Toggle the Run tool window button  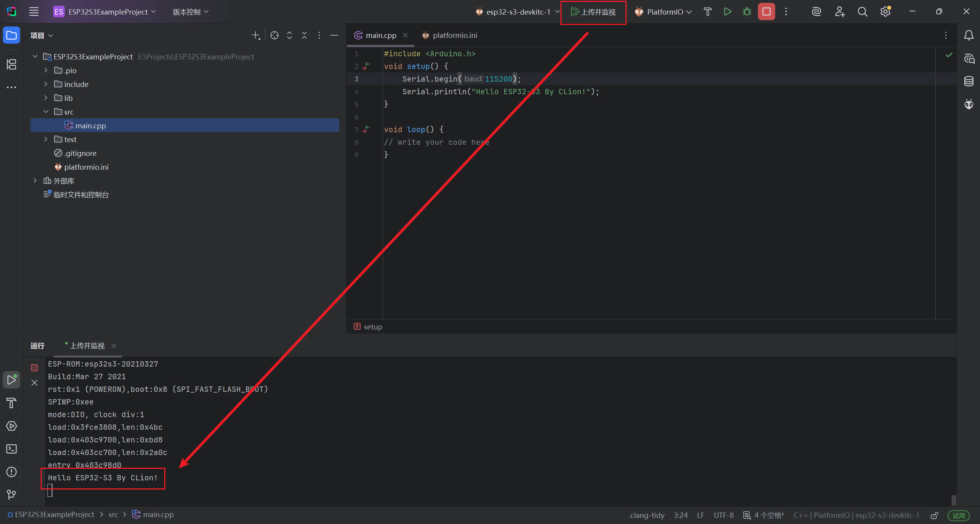(x=11, y=380)
